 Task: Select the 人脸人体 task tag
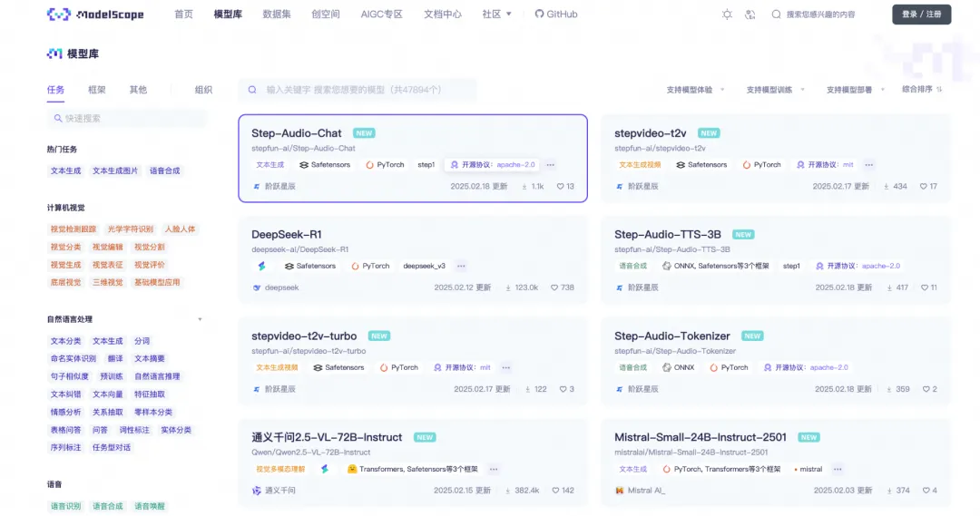coord(180,229)
